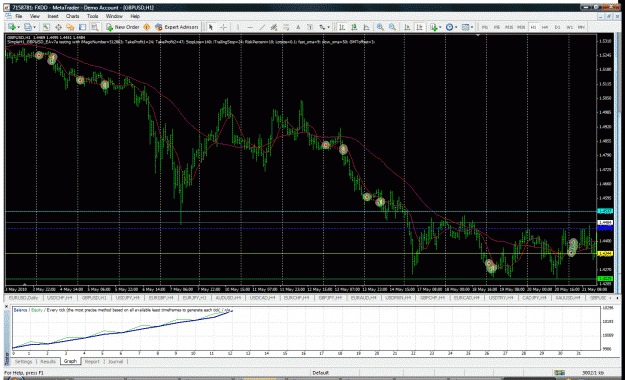Open the Tools menu

tap(92, 16)
